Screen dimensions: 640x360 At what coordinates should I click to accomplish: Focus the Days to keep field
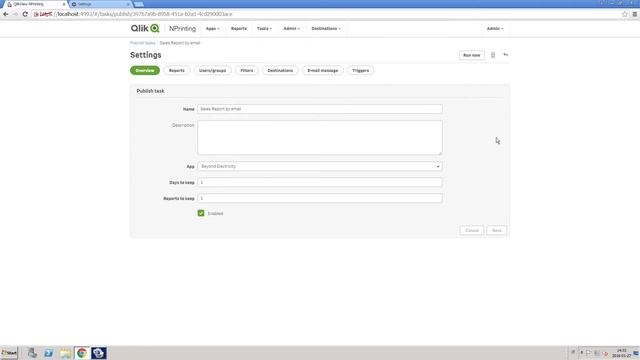[x=320, y=182]
